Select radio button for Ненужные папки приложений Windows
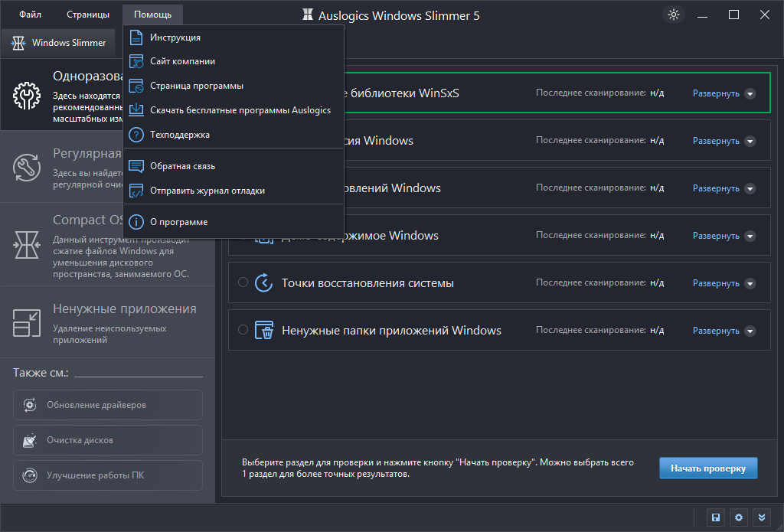 point(243,330)
